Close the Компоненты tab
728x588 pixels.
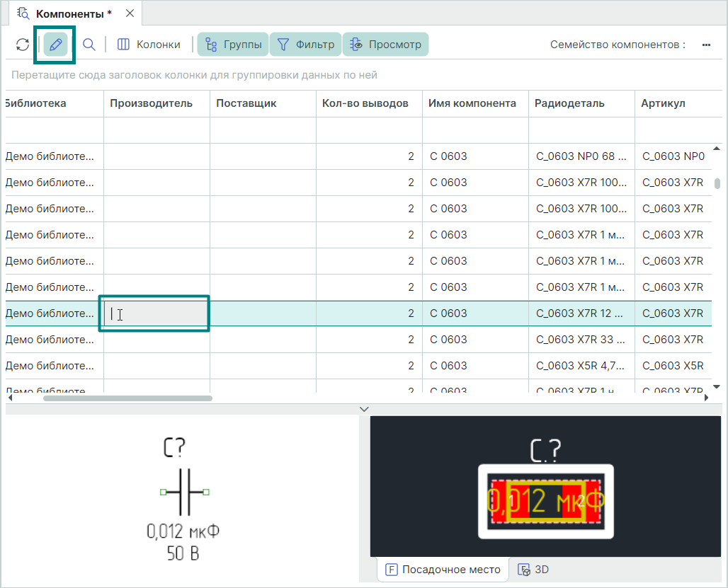[129, 13]
